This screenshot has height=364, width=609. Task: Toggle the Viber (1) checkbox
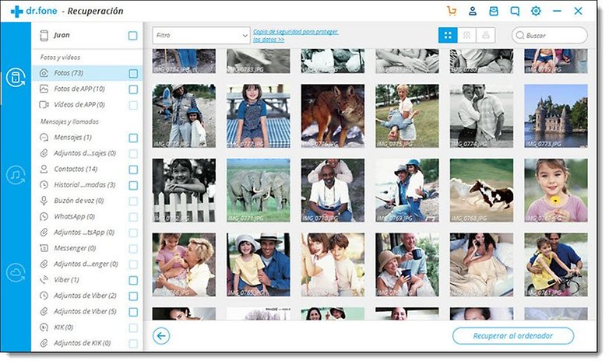(133, 280)
